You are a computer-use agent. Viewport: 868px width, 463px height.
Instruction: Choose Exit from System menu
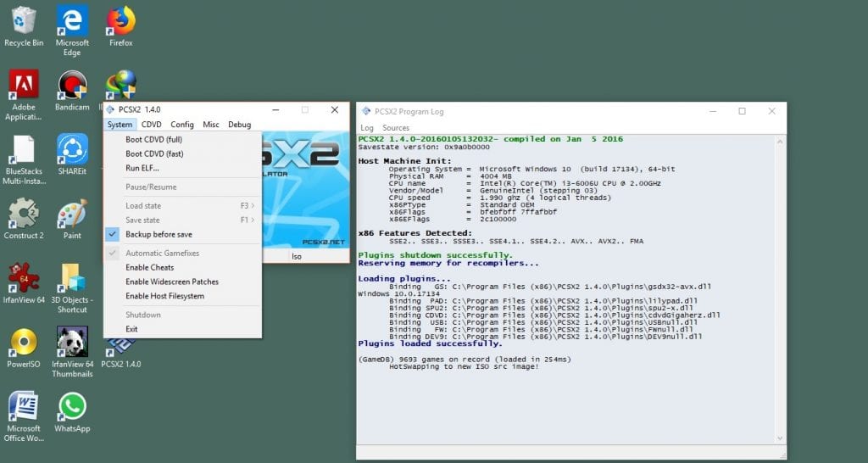[182, 329]
